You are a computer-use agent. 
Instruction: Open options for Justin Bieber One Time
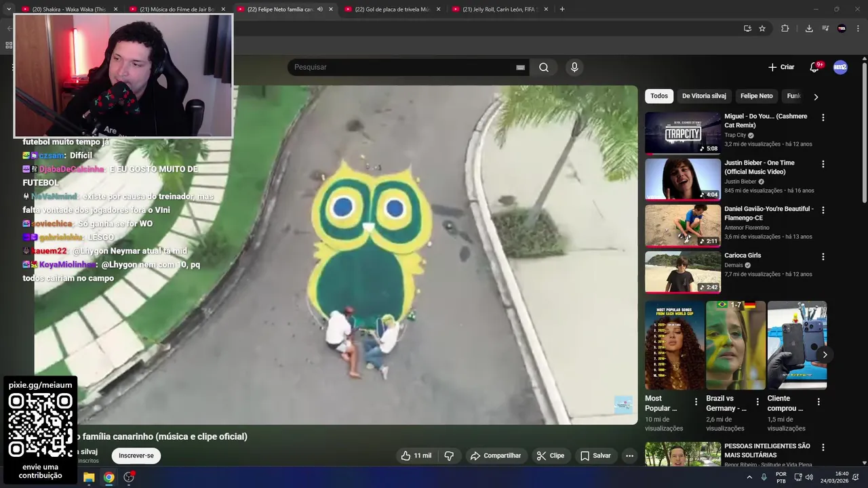[x=823, y=164]
